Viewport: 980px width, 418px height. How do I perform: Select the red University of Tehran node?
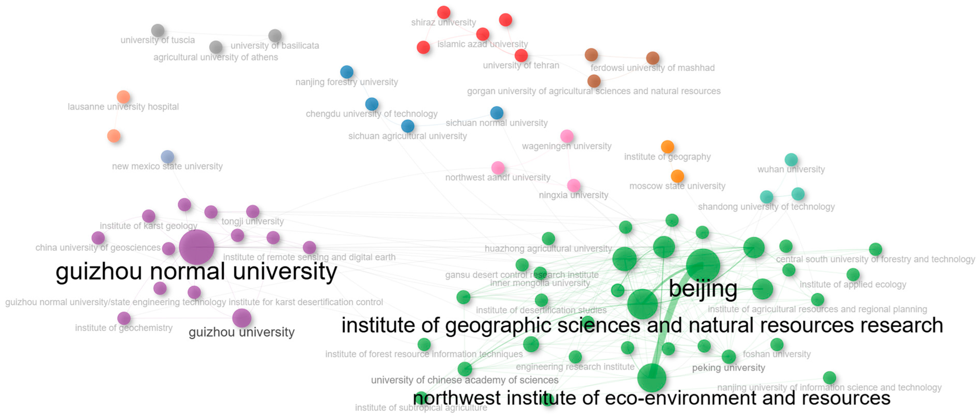click(521, 56)
